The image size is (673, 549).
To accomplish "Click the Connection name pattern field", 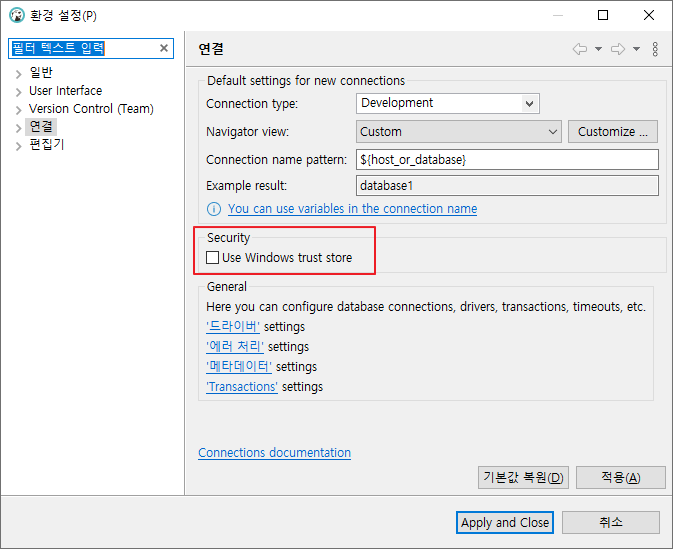I will 507,160.
